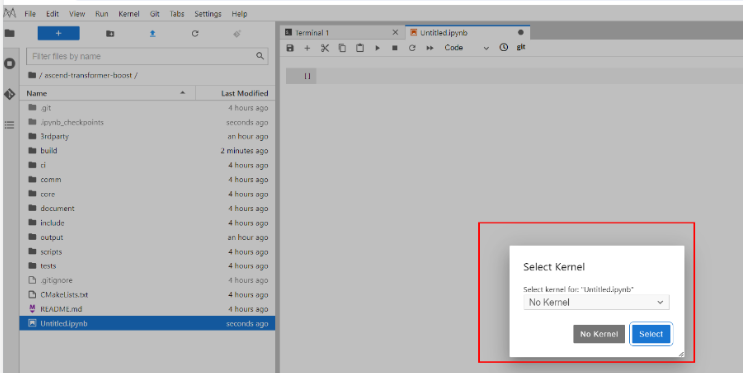Screen dimensions: 743x373
Task: Insert a cell below with plus icon
Action: coord(307,48)
